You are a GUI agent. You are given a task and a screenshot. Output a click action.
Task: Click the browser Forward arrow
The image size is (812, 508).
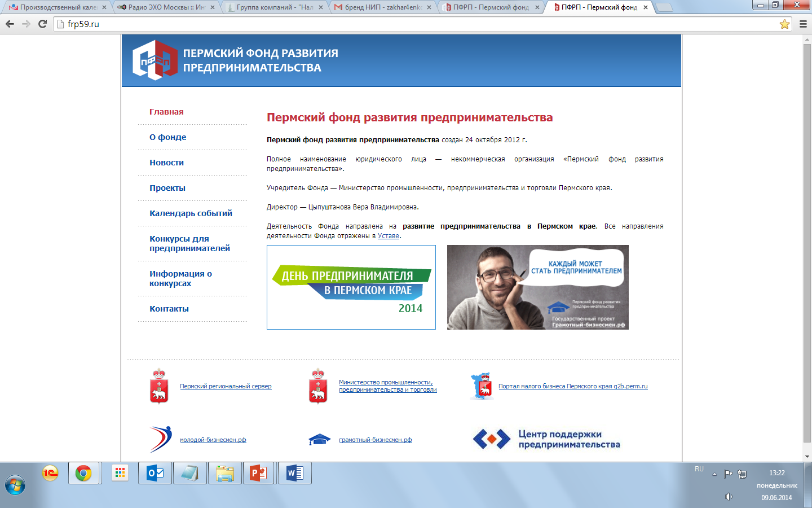click(26, 24)
